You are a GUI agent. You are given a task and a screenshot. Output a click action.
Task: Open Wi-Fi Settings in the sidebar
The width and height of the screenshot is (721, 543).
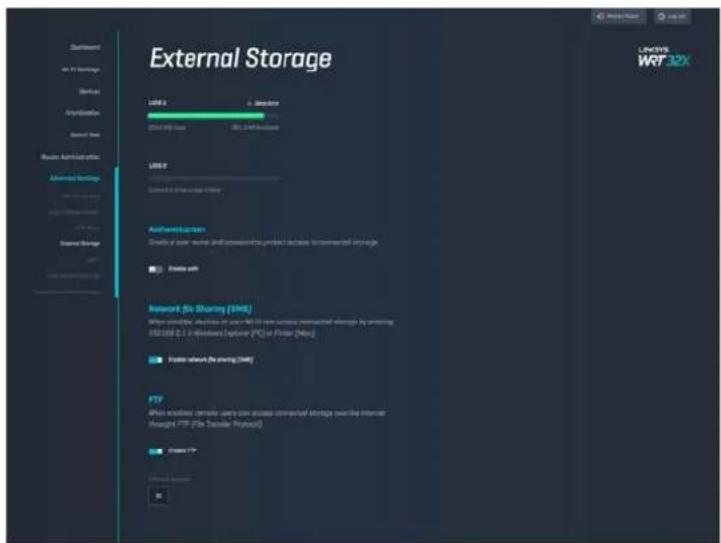[x=81, y=70]
